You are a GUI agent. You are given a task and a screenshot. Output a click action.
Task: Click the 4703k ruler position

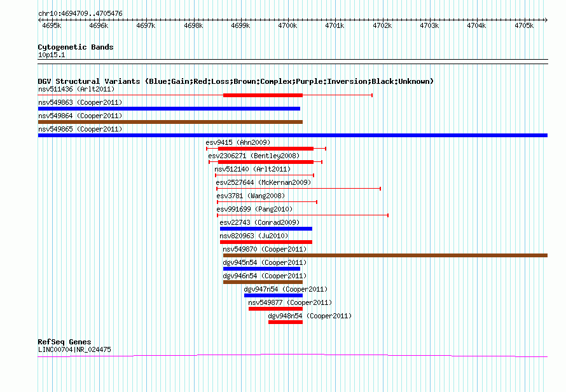tap(429, 25)
